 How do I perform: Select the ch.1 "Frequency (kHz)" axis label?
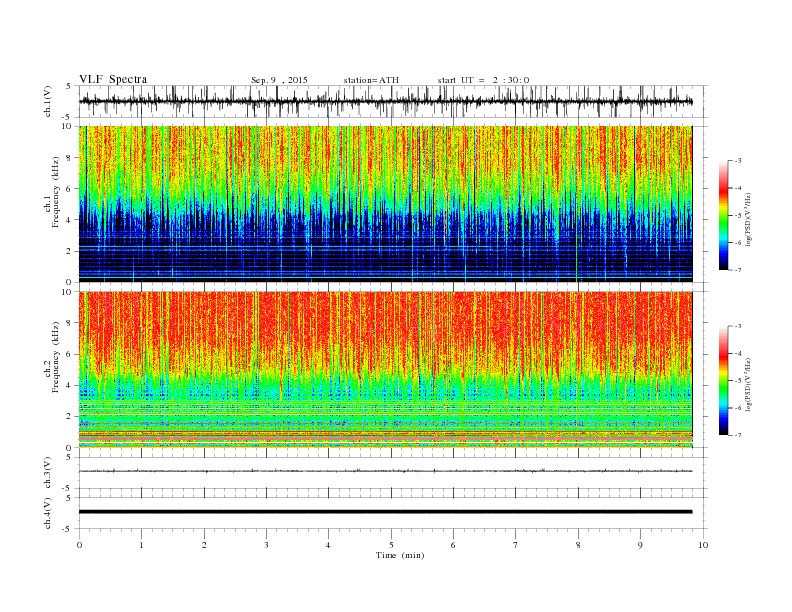tap(56, 192)
